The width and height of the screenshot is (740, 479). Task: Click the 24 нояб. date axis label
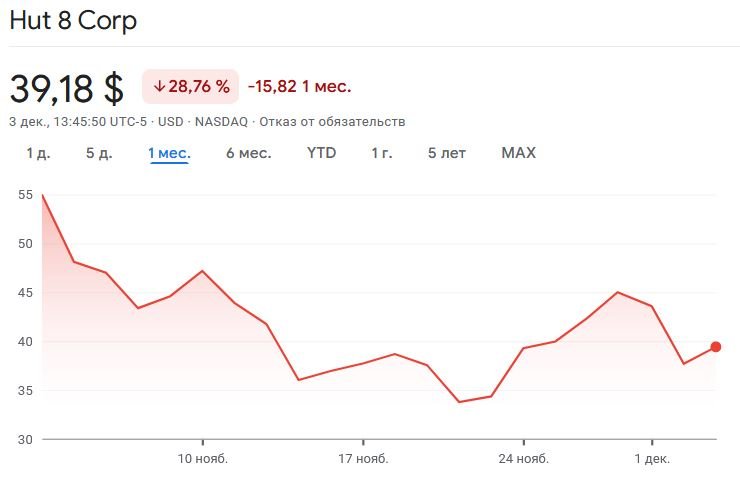[x=523, y=459]
